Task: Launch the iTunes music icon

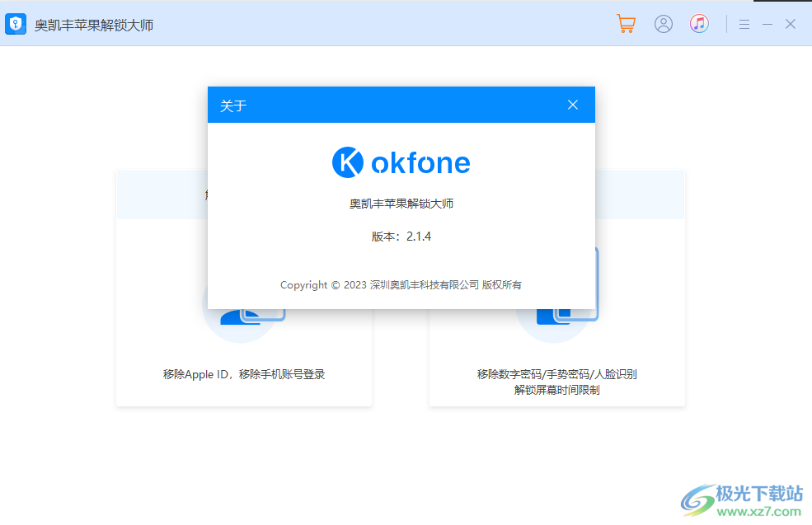Action: [x=699, y=24]
